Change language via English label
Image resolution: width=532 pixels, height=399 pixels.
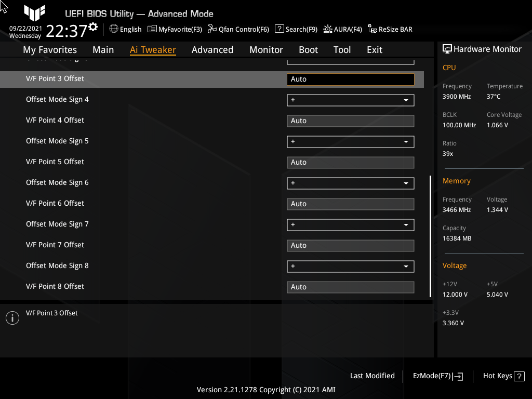point(130,30)
